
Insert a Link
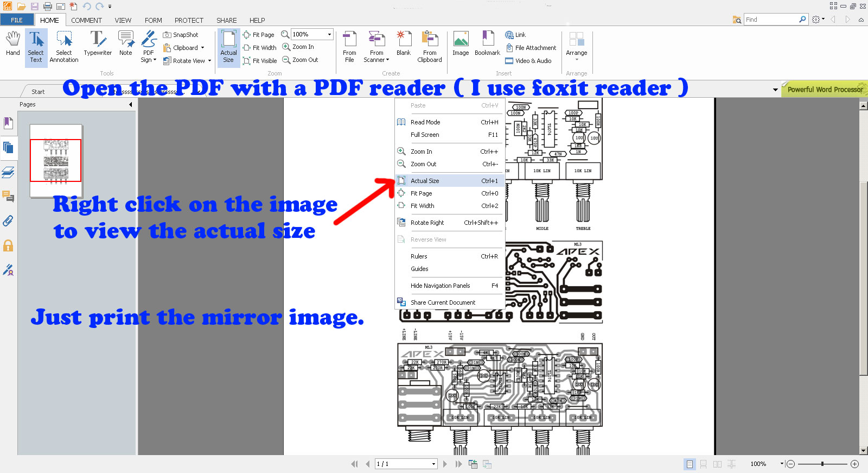[515, 35]
